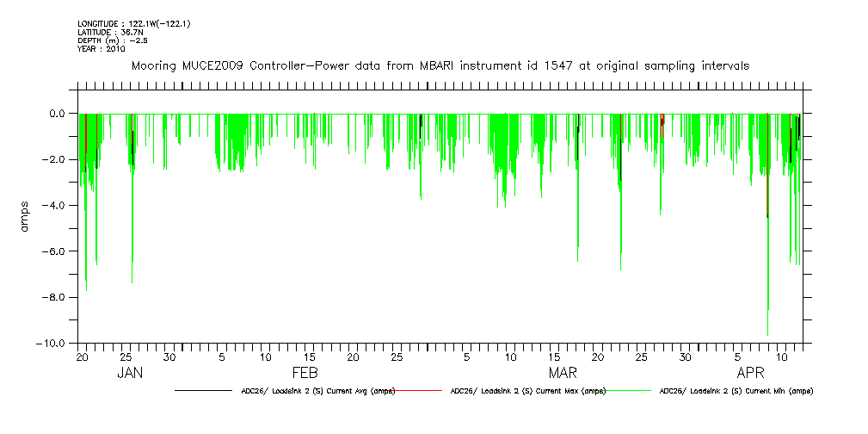Select the FEB month label
Screen dimensions: 868x434
pos(305,374)
